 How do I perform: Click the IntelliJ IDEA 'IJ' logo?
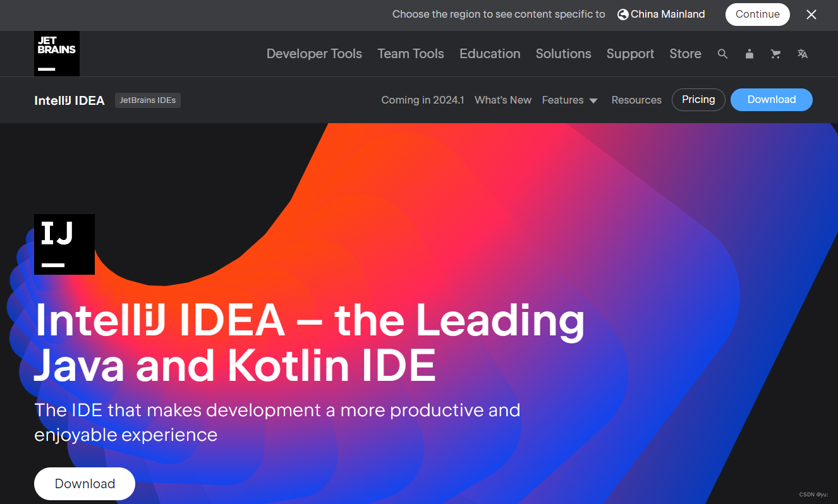point(64,244)
